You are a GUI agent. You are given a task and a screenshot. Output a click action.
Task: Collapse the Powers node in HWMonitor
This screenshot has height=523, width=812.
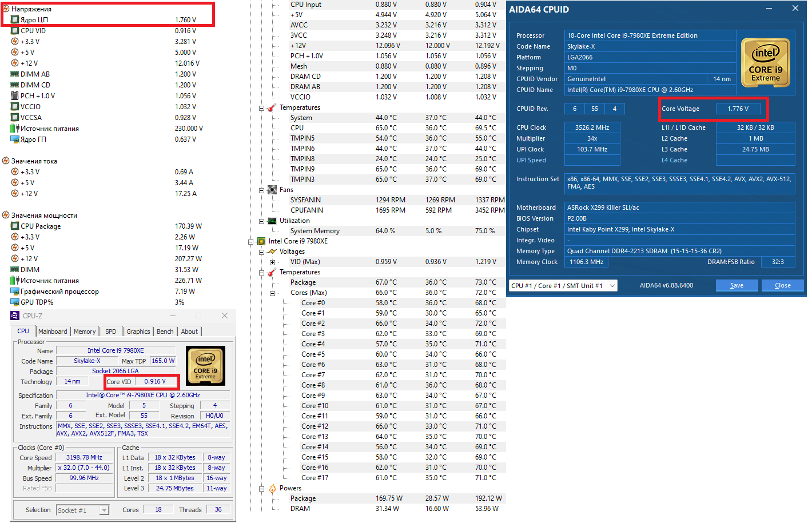pos(261,489)
